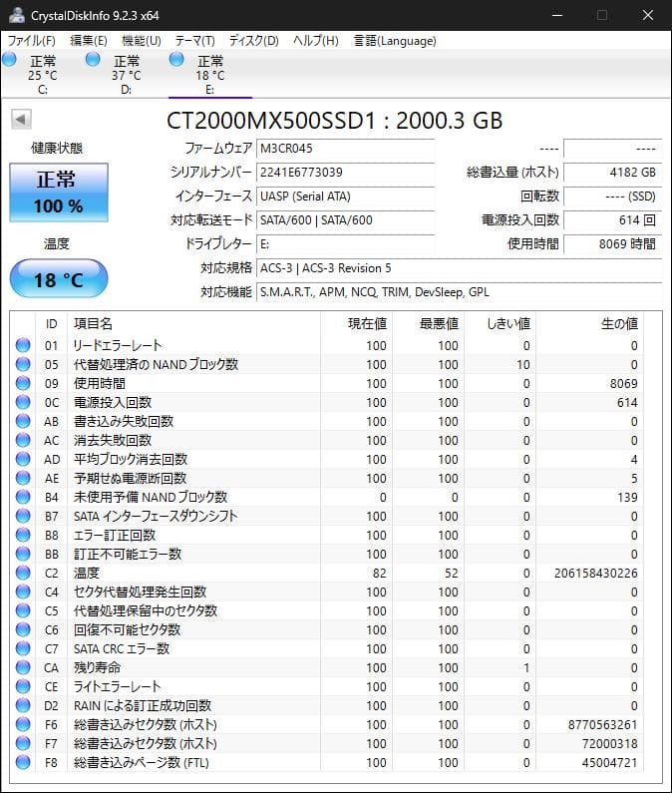Click status orb for attribute C6

[x=23, y=629]
